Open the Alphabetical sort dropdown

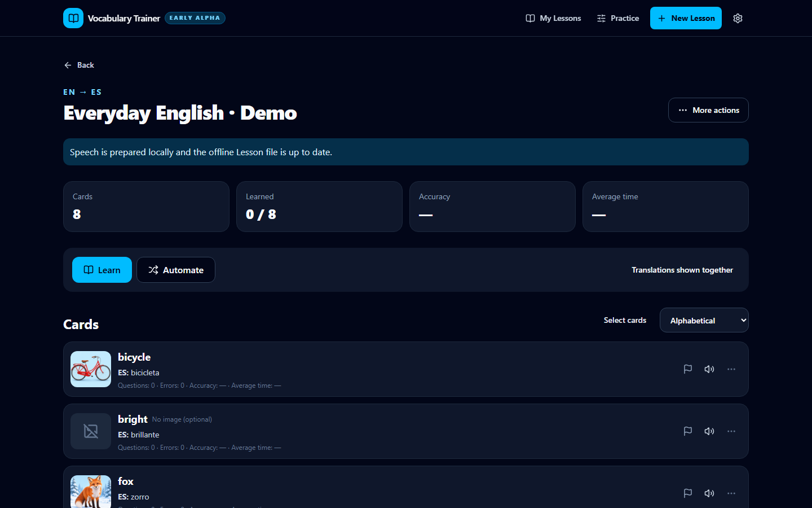coord(704,320)
